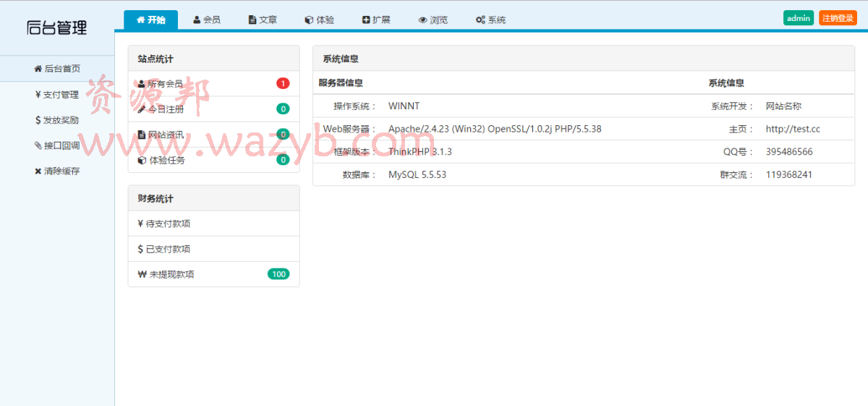
Task: Open the 体验任务 statistics row
Action: pyautogui.click(x=213, y=160)
